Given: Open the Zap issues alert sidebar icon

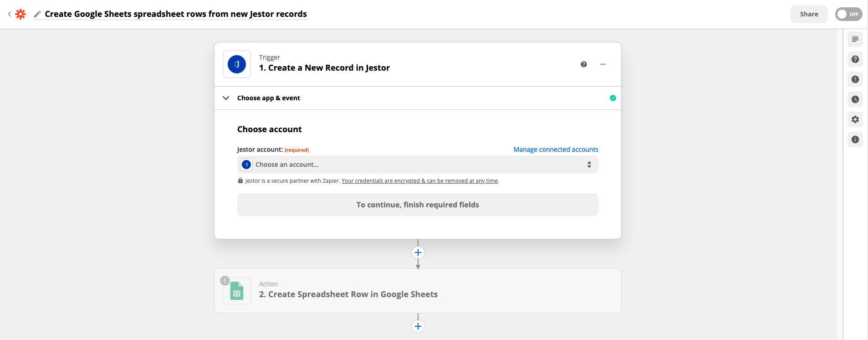Looking at the screenshot, I should 855,79.
